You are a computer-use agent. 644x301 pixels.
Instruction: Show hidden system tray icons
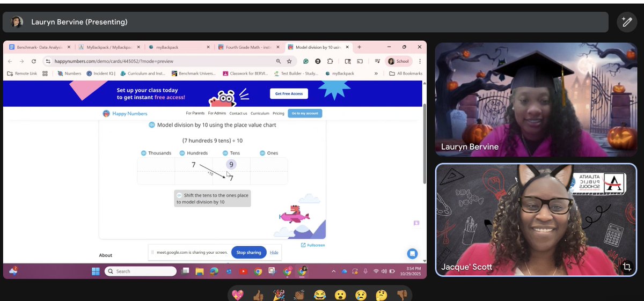334,271
